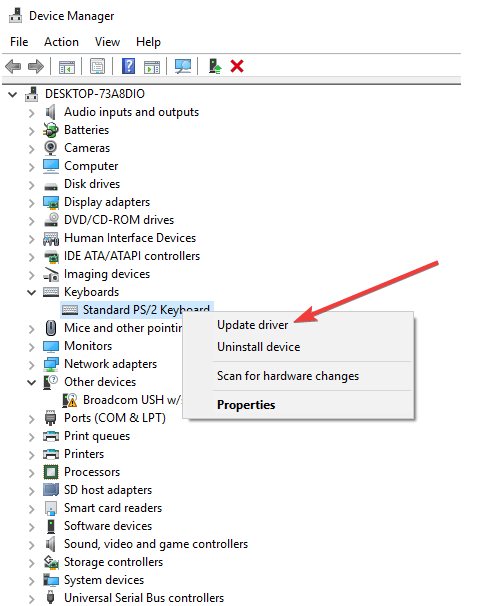
Task: Open the Action menu
Action: point(61,42)
